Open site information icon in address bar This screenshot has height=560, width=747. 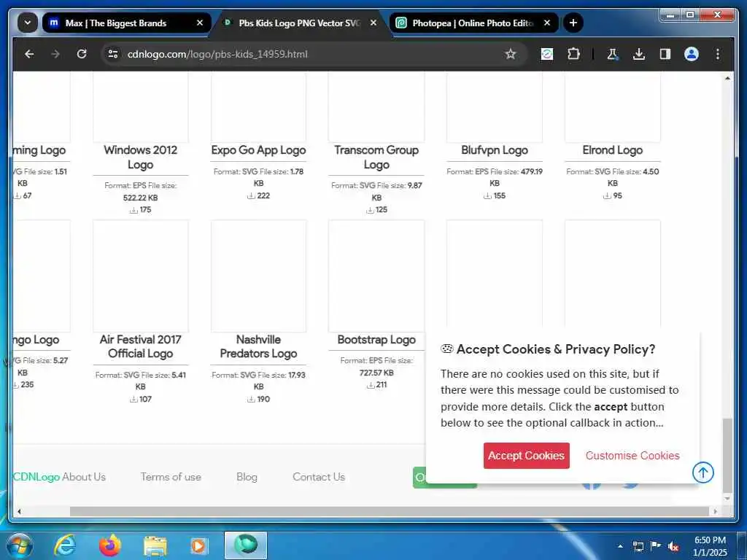click(113, 54)
